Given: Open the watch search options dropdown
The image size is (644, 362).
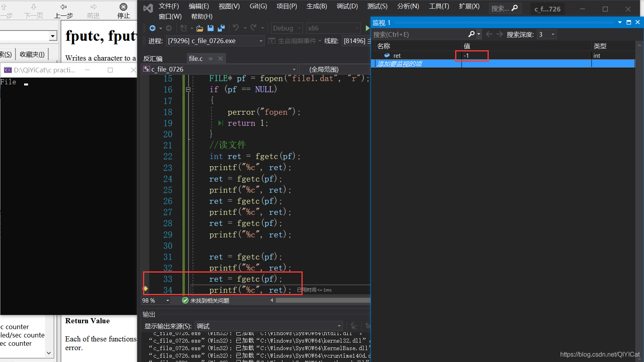Looking at the screenshot, I should pos(478,34).
